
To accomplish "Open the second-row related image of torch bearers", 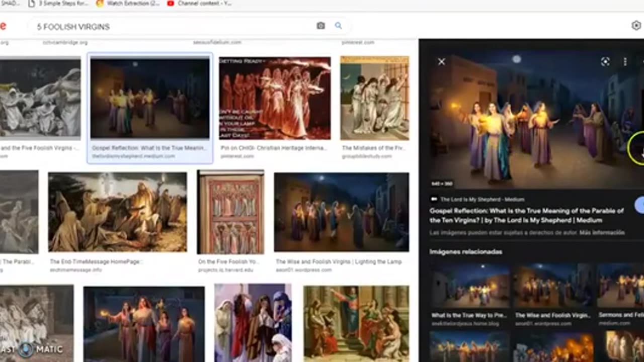I will pyautogui.click(x=470, y=346).
